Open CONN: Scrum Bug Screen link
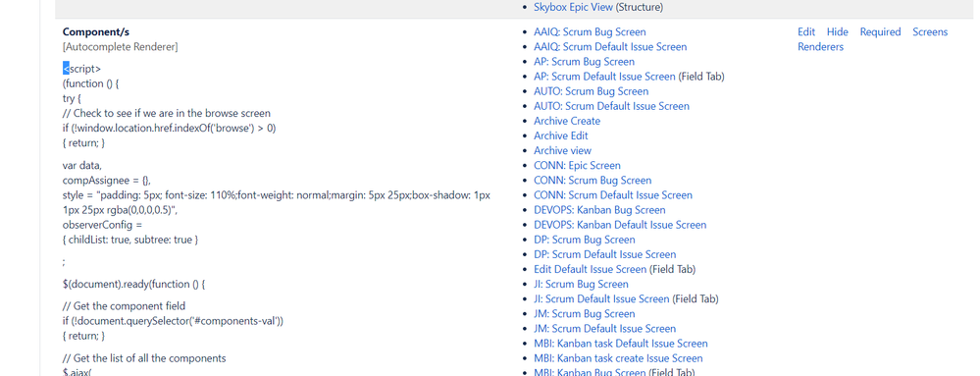Viewport: 980px width, 376px height. point(593,181)
